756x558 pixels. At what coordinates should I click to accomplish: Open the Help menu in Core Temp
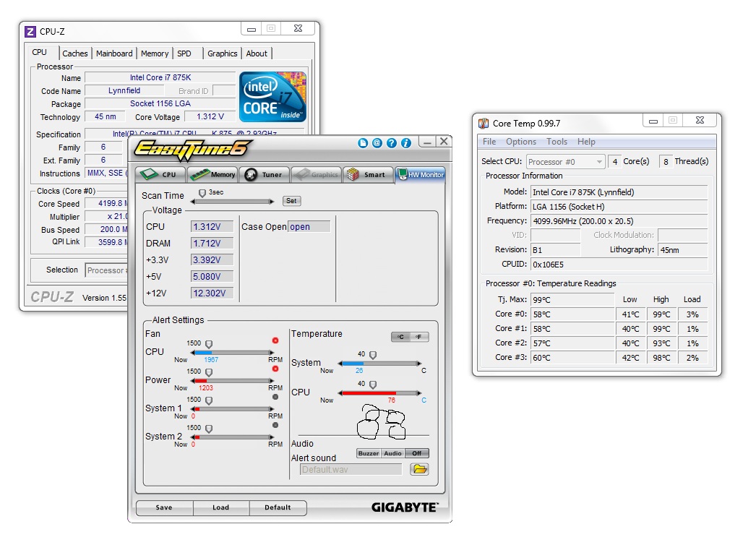(586, 142)
